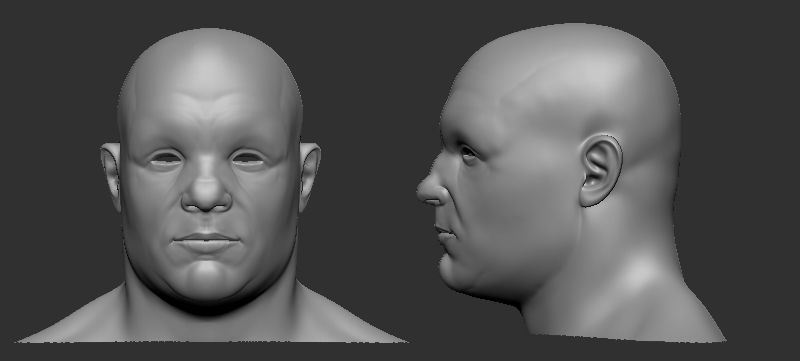Click the eye on the profile-view head
The image size is (800, 361).
pos(468,153)
